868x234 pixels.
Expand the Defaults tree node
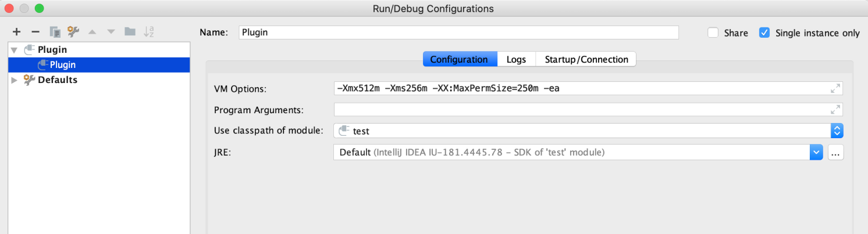[14, 80]
